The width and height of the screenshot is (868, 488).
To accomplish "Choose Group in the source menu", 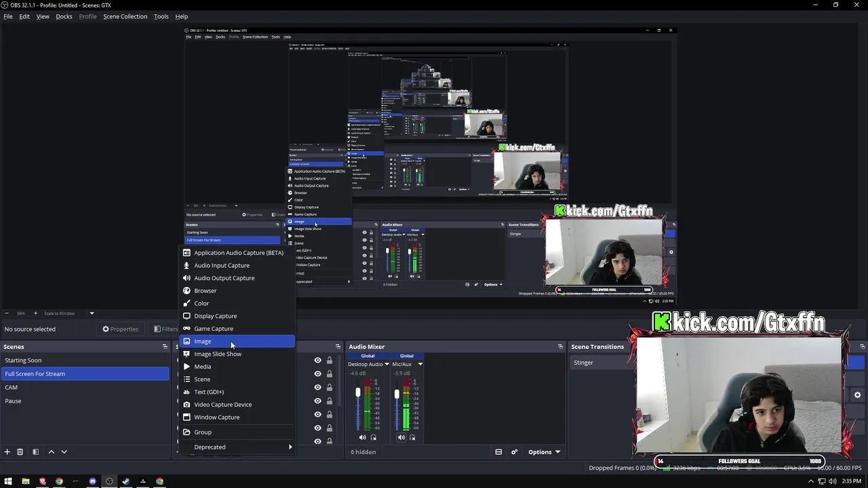I will [x=237, y=432].
